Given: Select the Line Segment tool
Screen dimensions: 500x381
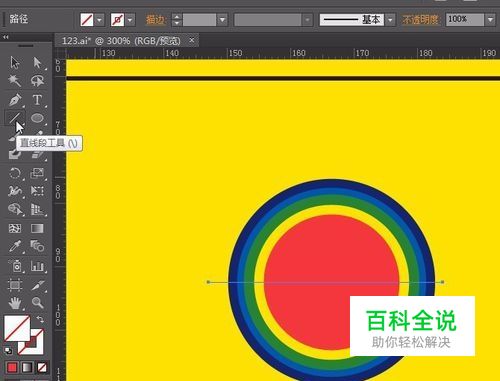Looking at the screenshot, I should pos(15,118).
